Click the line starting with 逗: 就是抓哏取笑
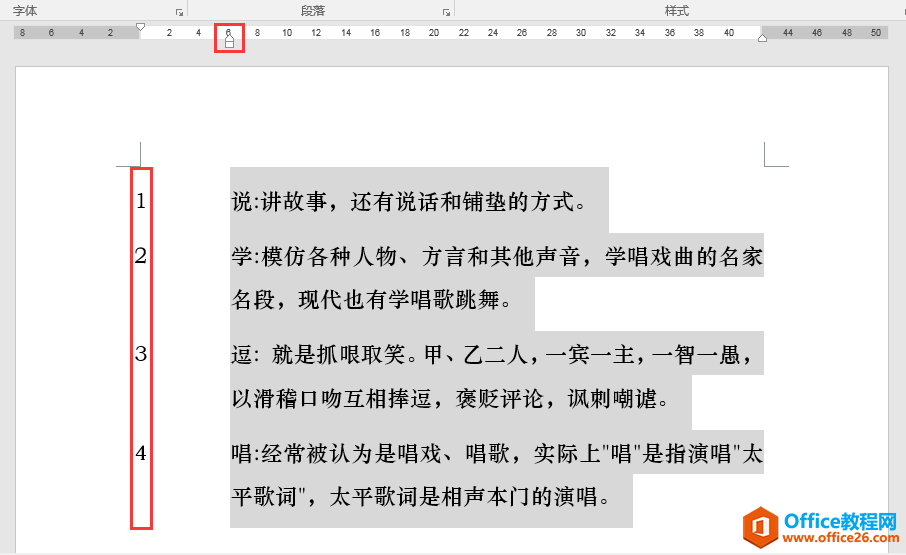The width and height of the screenshot is (906, 555). [492, 355]
